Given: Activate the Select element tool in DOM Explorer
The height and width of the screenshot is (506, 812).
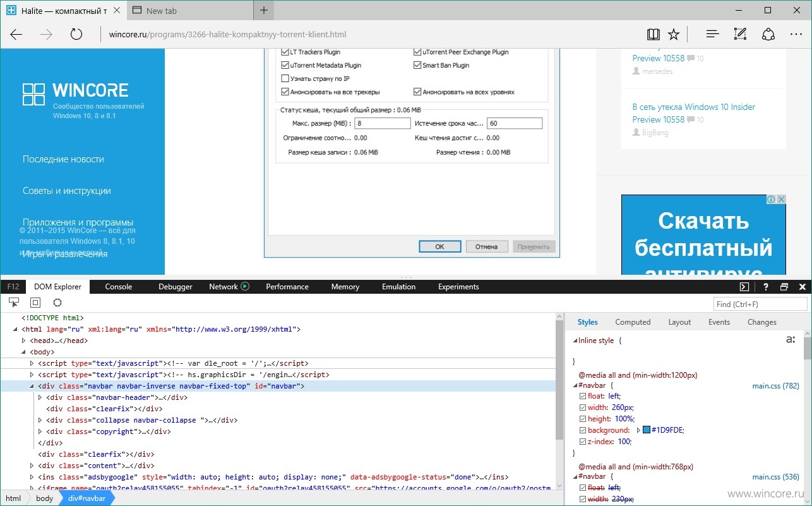Looking at the screenshot, I should 14,303.
